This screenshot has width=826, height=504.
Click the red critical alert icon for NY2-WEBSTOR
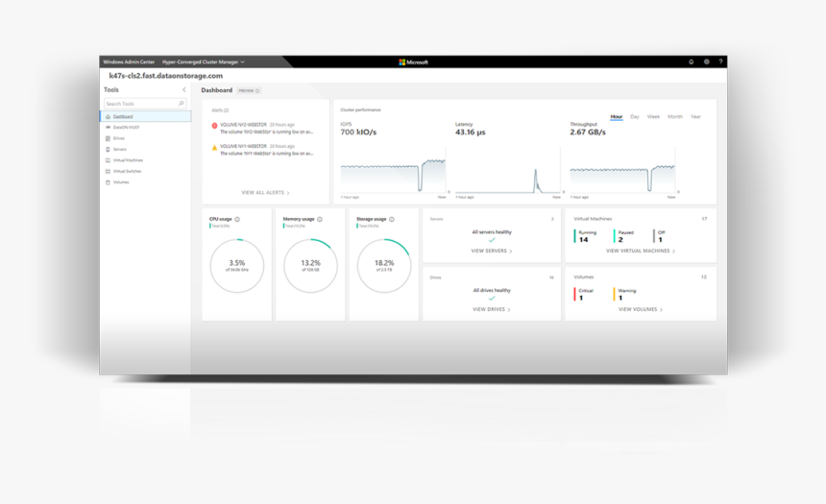(x=214, y=126)
